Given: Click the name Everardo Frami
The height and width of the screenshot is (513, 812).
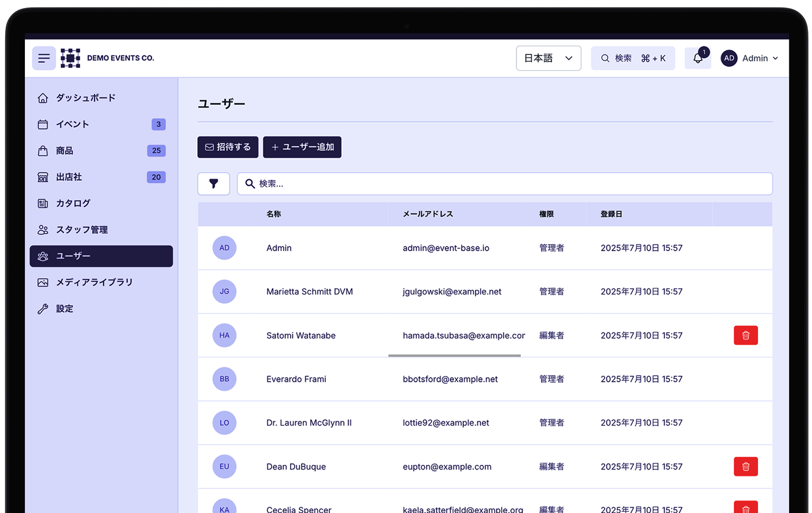Looking at the screenshot, I should point(296,379).
